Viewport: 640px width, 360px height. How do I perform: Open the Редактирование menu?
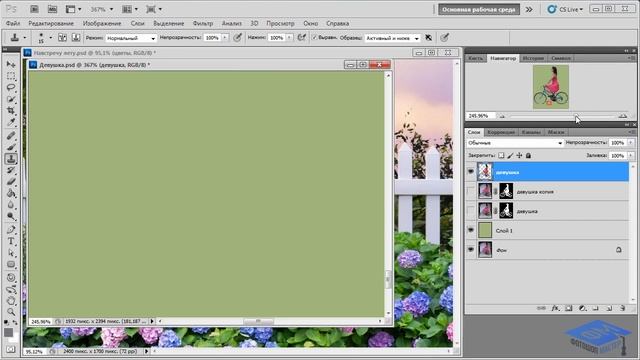pyautogui.click(x=51, y=23)
